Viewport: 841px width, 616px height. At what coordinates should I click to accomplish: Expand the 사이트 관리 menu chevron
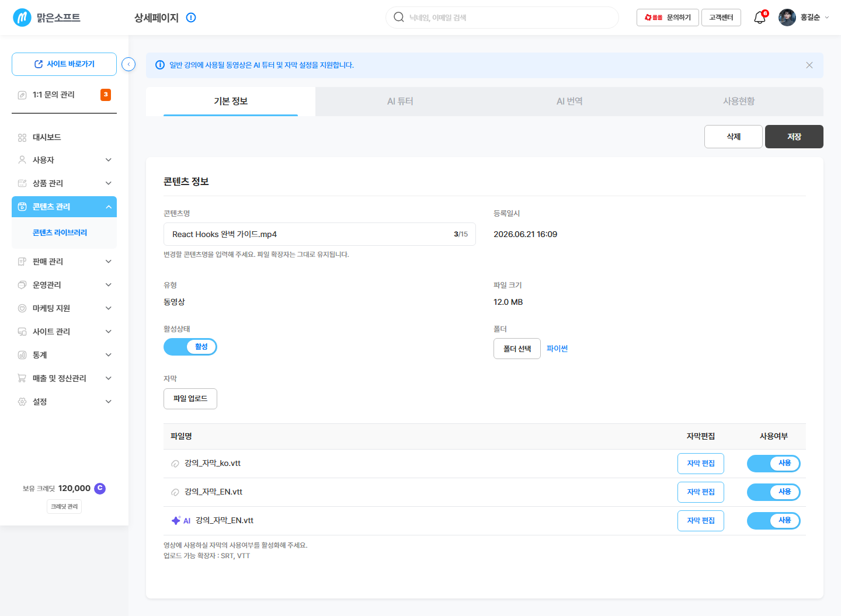click(x=109, y=332)
